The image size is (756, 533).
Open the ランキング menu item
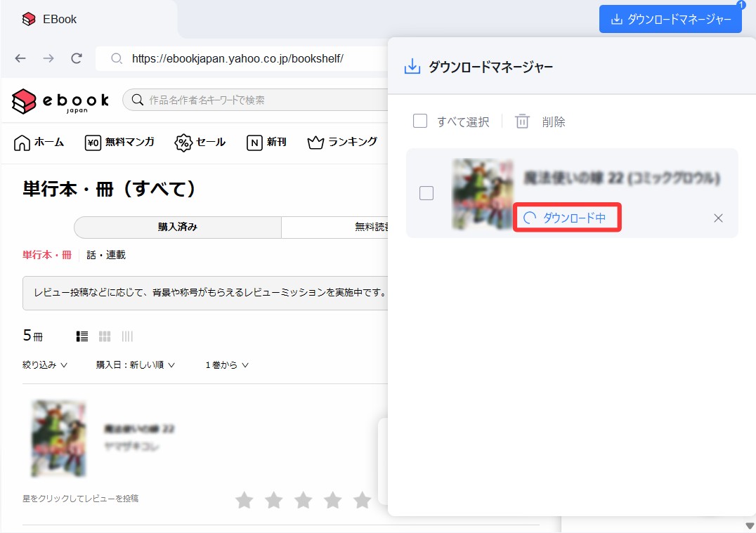(343, 143)
